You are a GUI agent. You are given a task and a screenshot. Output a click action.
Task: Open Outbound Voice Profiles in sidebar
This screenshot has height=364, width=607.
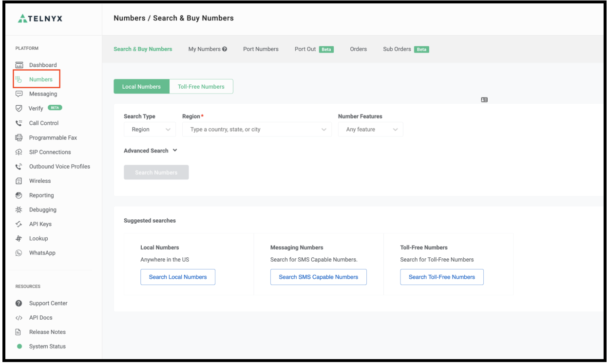(x=59, y=166)
